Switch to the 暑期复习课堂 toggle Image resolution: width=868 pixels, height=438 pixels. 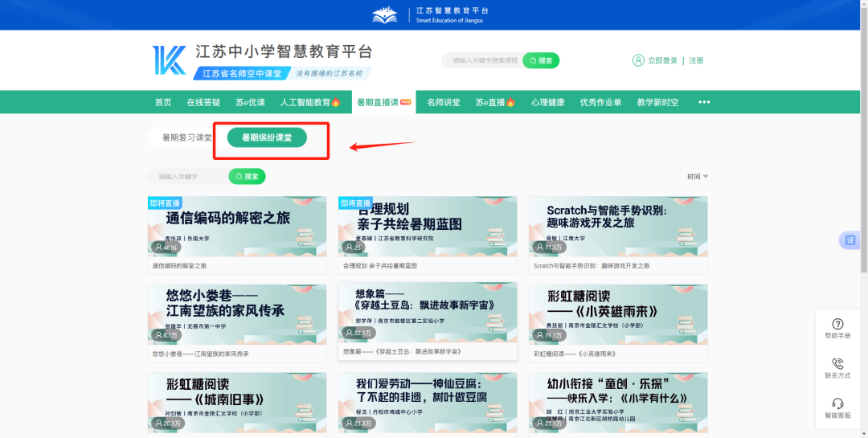[186, 137]
